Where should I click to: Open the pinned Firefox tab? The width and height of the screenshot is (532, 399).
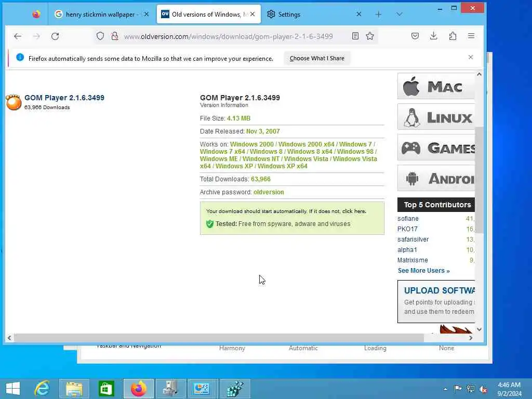pos(36,14)
